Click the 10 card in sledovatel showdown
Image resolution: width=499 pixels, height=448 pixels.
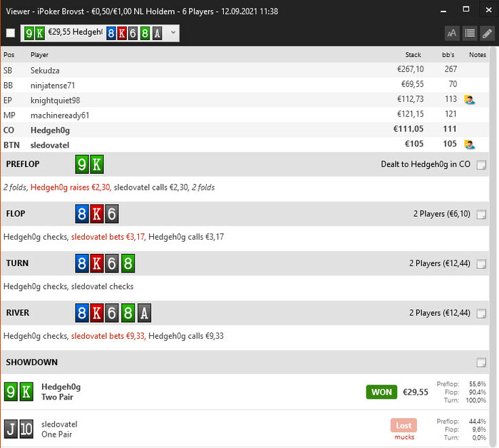[26, 429]
